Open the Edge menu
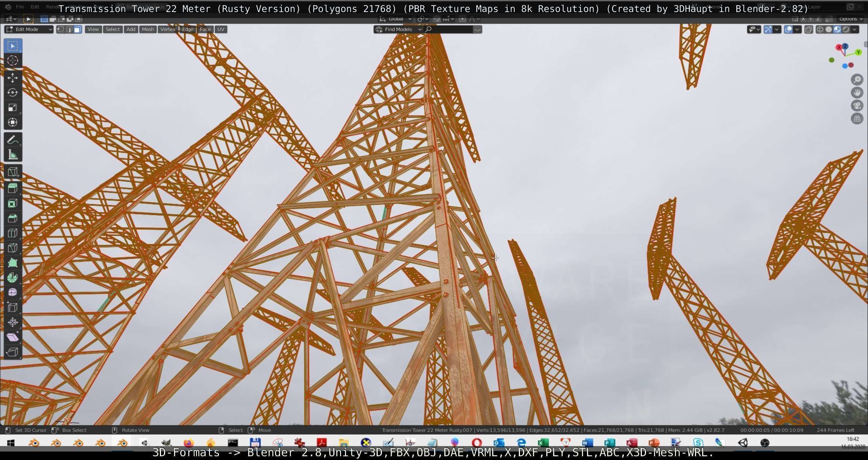Screen dimensions: 868x460 click(188, 29)
